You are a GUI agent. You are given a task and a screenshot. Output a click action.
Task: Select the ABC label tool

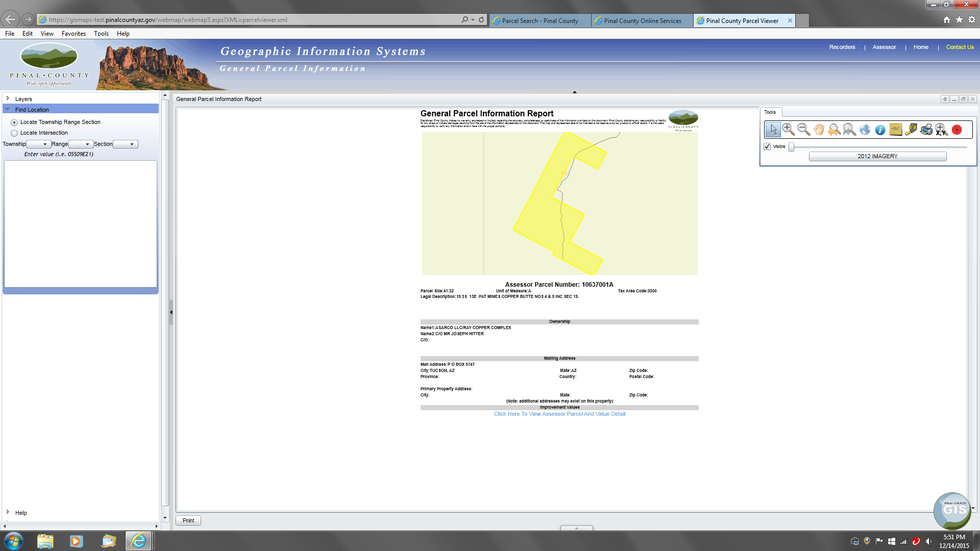click(x=895, y=129)
